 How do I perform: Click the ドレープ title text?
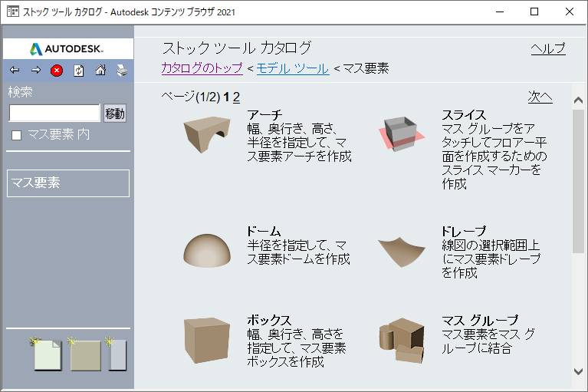464,231
